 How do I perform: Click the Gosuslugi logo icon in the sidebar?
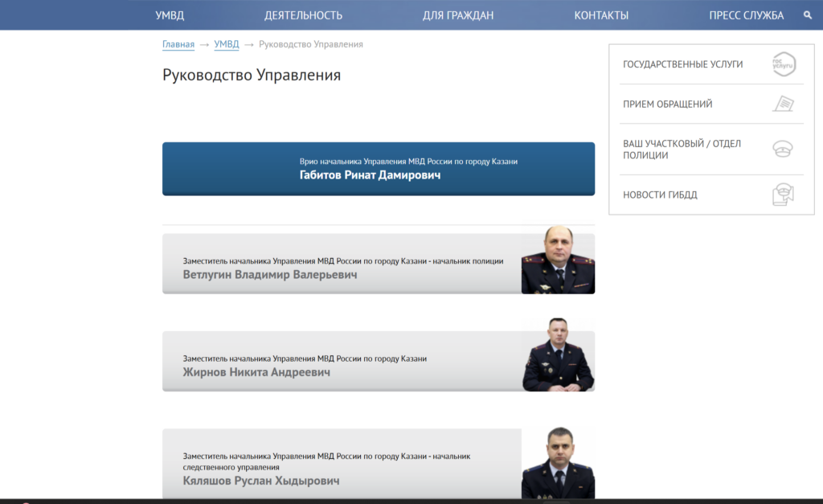tap(783, 64)
